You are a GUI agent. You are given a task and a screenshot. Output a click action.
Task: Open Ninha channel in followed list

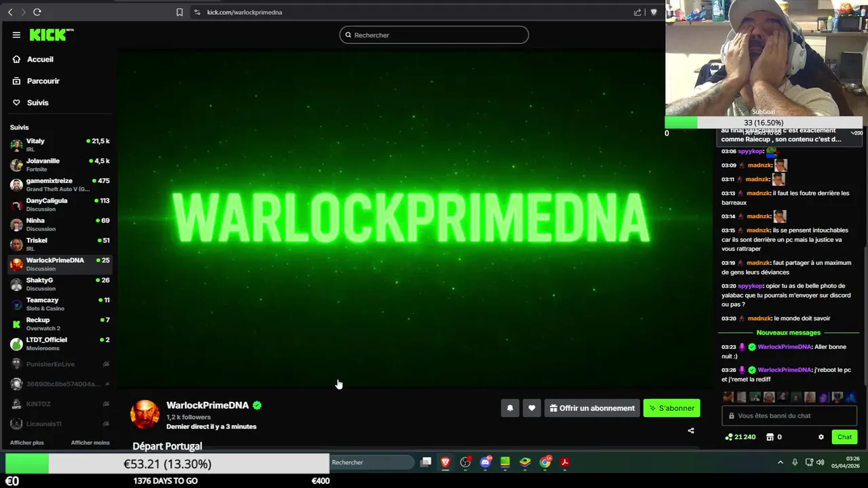(x=60, y=224)
